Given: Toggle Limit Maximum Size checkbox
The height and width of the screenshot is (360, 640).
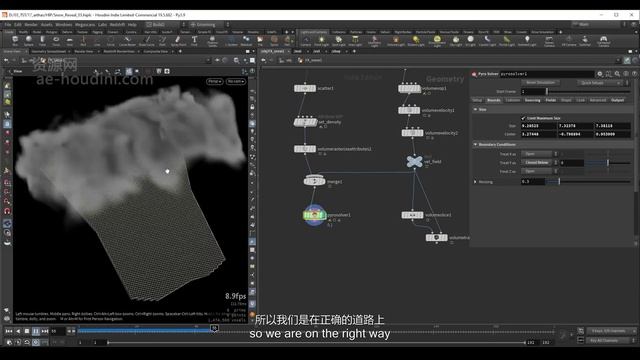Looking at the screenshot, I should [x=523, y=118].
